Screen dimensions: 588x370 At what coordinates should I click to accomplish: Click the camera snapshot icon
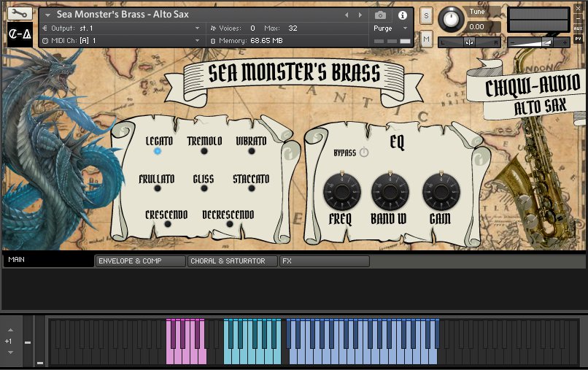click(x=380, y=15)
